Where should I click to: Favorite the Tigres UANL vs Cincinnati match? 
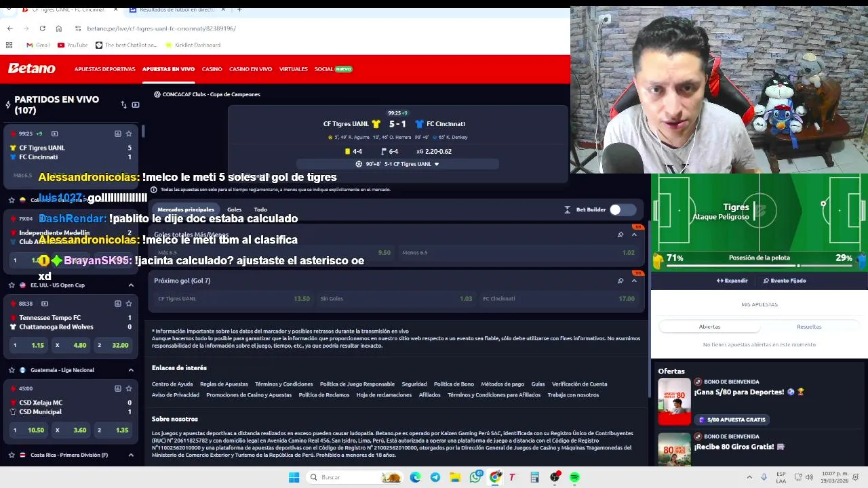click(x=128, y=134)
